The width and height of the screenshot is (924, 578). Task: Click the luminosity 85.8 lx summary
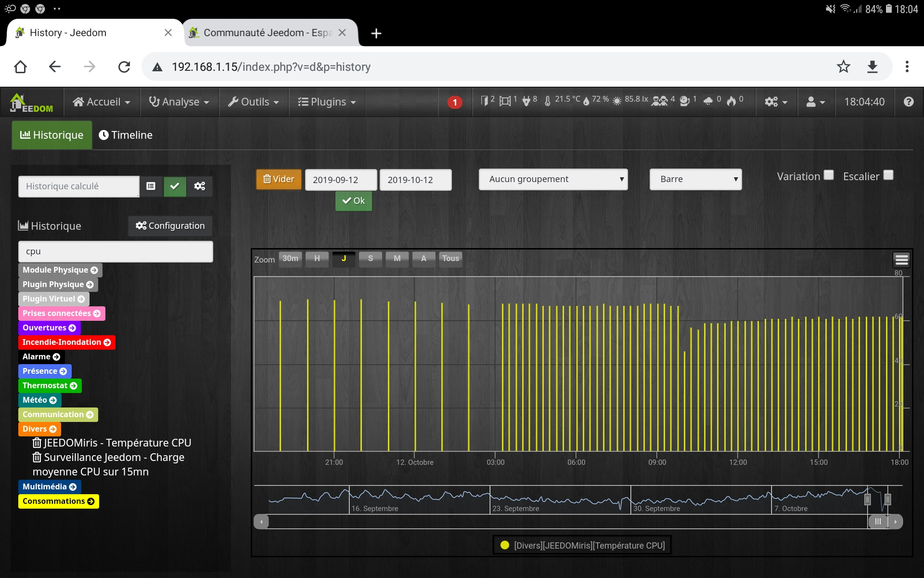[630, 100]
